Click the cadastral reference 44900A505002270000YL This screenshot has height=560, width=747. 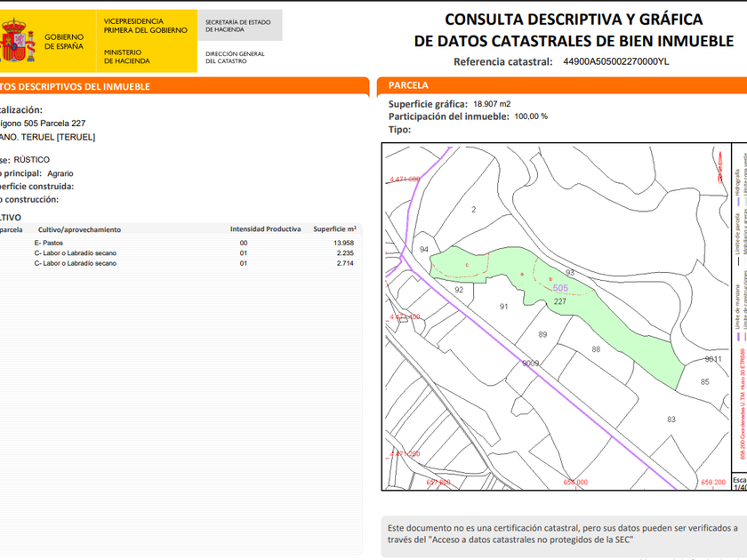pos(616,61)
